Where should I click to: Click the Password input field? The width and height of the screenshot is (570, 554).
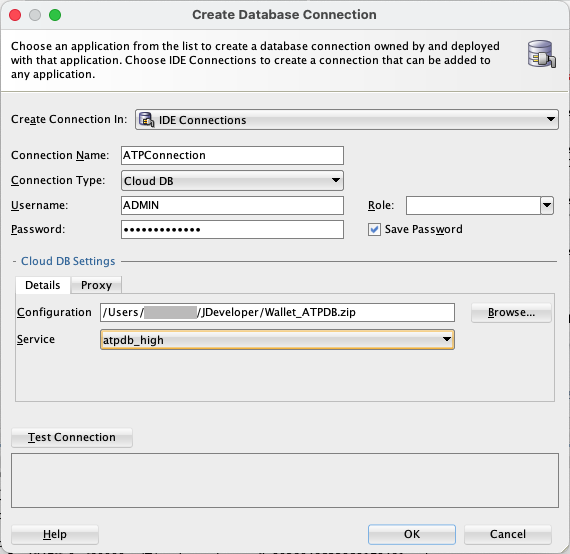click(x=232, y=229)
